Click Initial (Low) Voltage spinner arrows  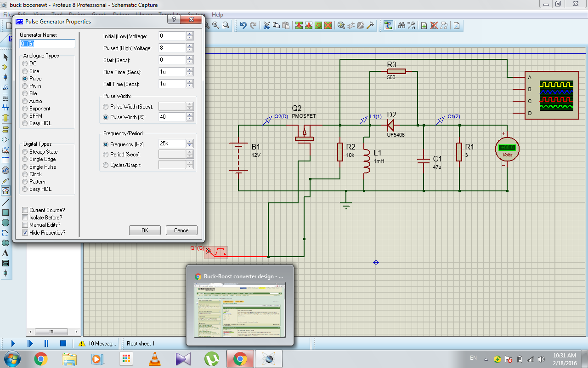click(190, 36)
